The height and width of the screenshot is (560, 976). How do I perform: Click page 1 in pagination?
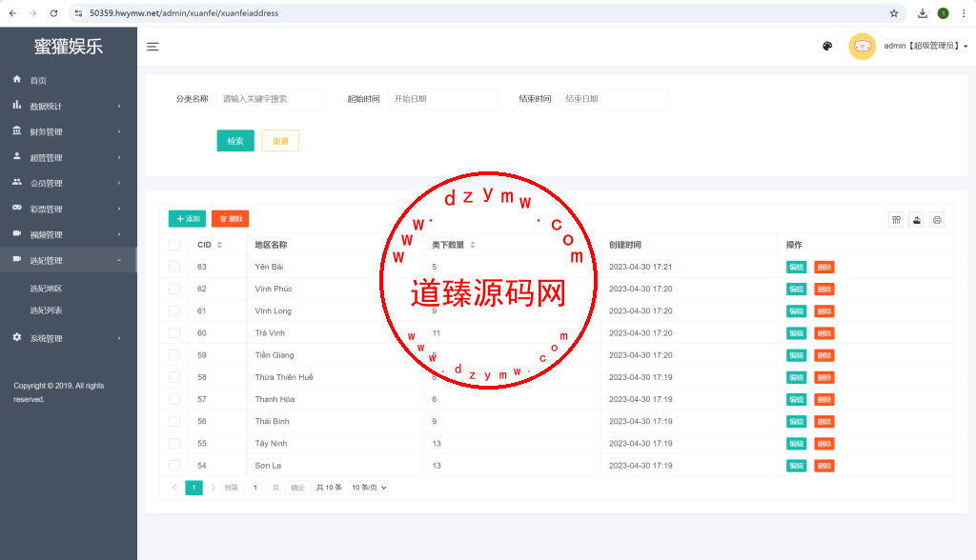pos(193,488)
